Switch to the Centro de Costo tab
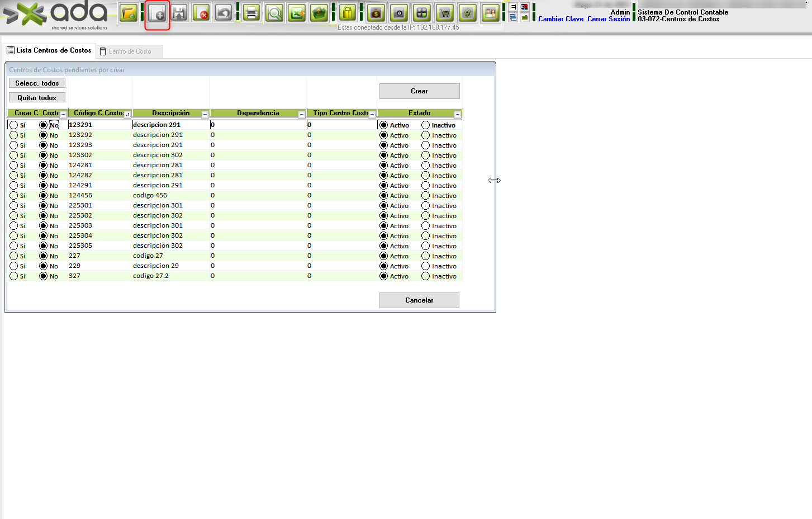 point(130,51)
